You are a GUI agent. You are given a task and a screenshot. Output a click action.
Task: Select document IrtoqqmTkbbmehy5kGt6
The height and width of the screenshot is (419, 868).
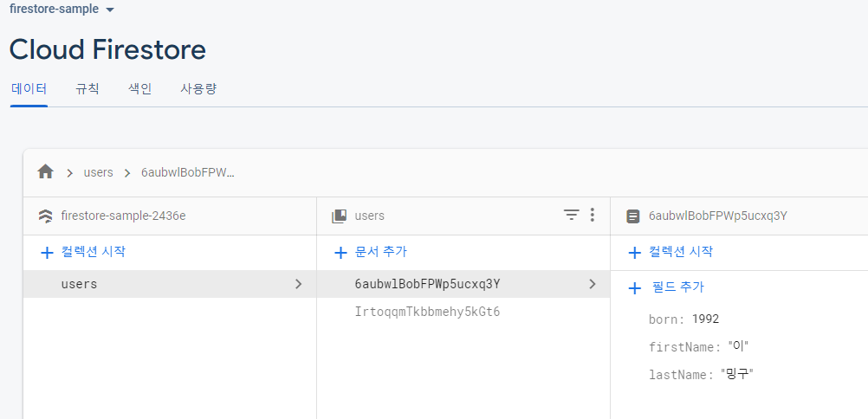(427, 313)
